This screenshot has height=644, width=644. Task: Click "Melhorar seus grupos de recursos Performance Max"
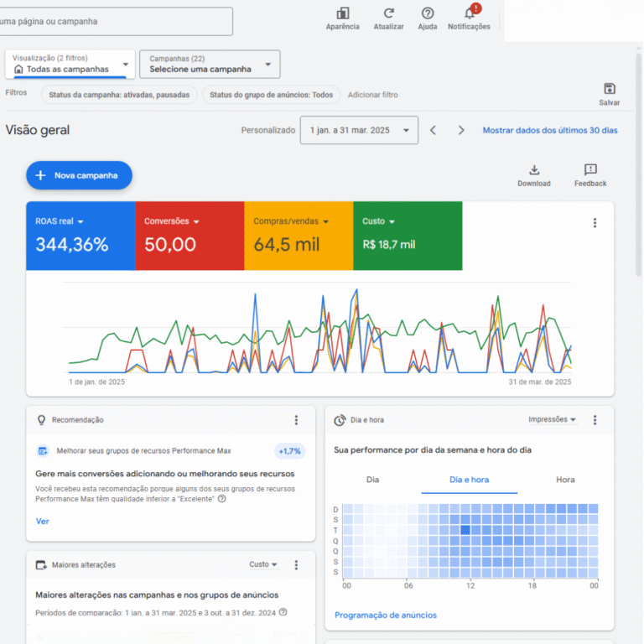tap(143, 451)
